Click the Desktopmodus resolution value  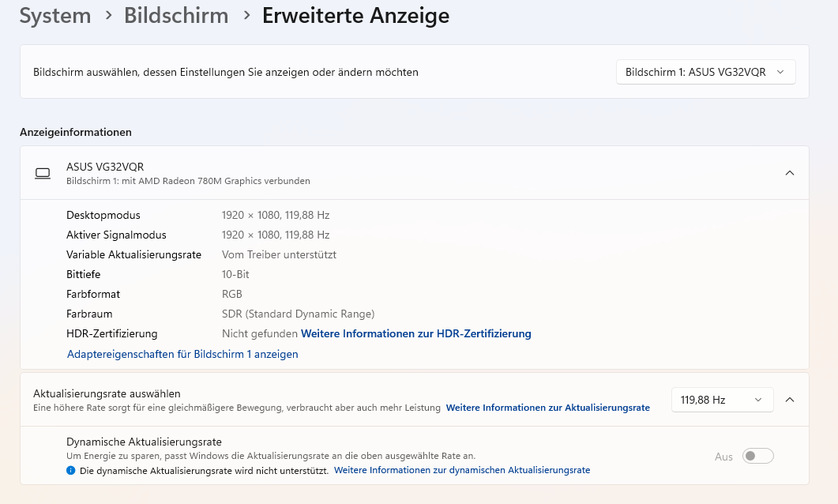(x=275, y=215)
